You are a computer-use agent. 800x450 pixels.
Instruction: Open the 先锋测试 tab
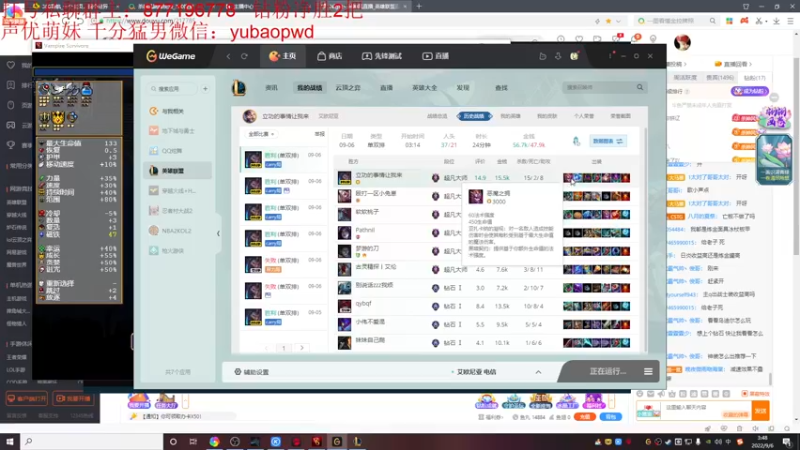pos(382,56)
